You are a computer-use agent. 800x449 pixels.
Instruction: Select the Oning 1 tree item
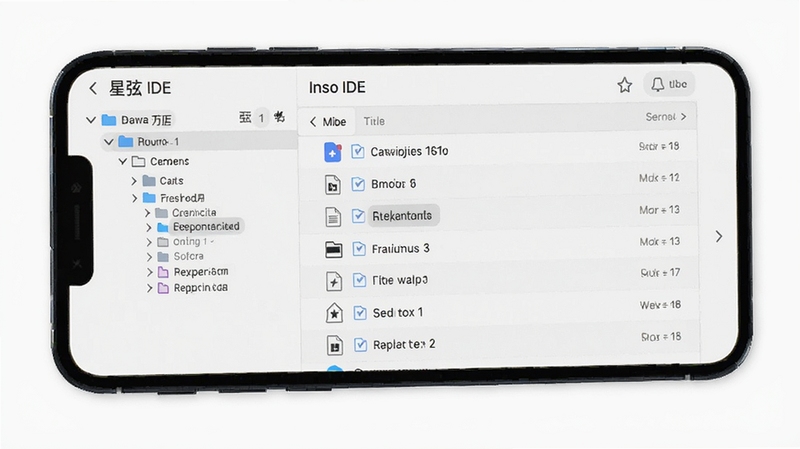(x=193, y=241)
